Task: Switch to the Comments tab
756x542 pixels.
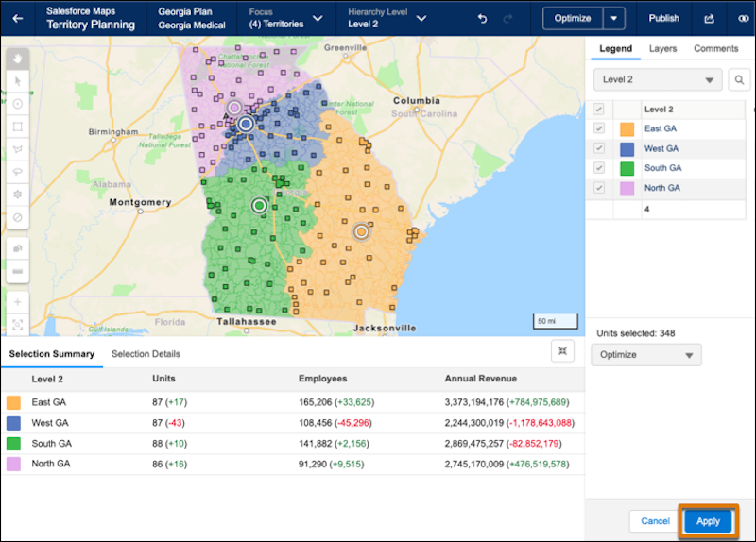Action: coord(715,49)
